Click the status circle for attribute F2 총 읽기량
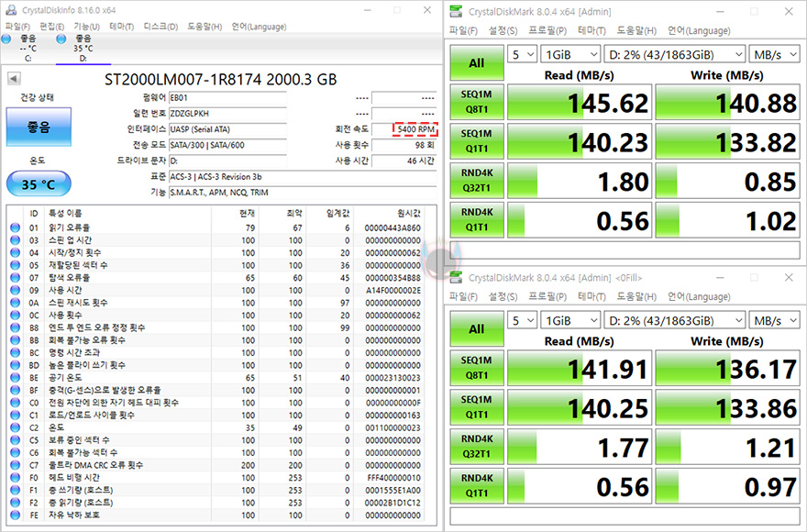This screenshot has width=807, height=532. (15, 503)
